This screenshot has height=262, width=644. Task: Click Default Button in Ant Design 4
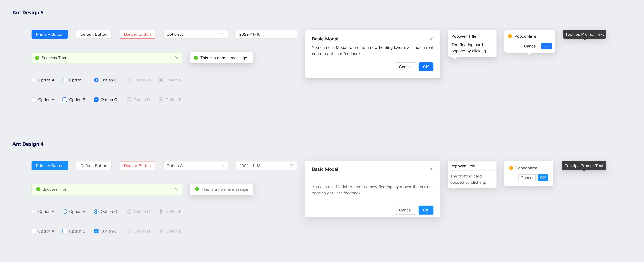point(94,166)
